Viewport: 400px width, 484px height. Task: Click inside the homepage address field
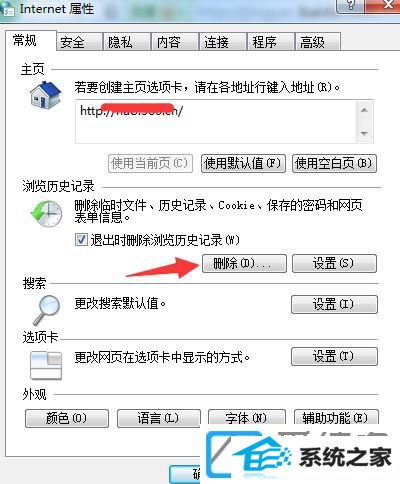click(x=216, y=122)
